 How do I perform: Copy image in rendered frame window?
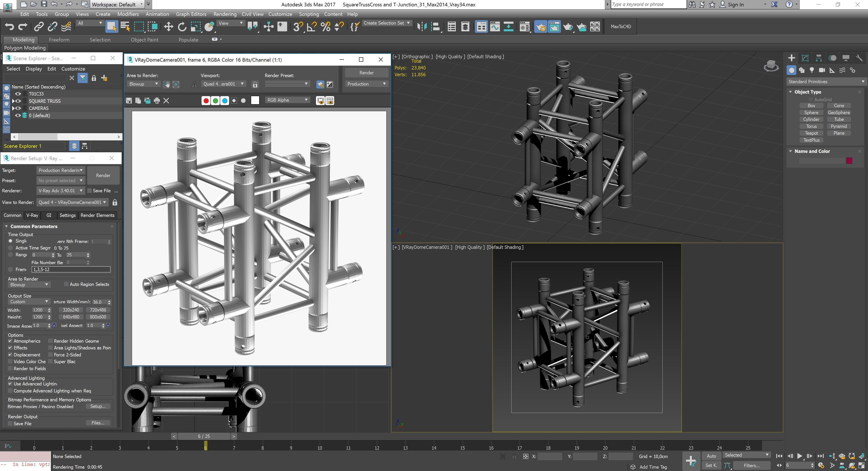(138, 100)
